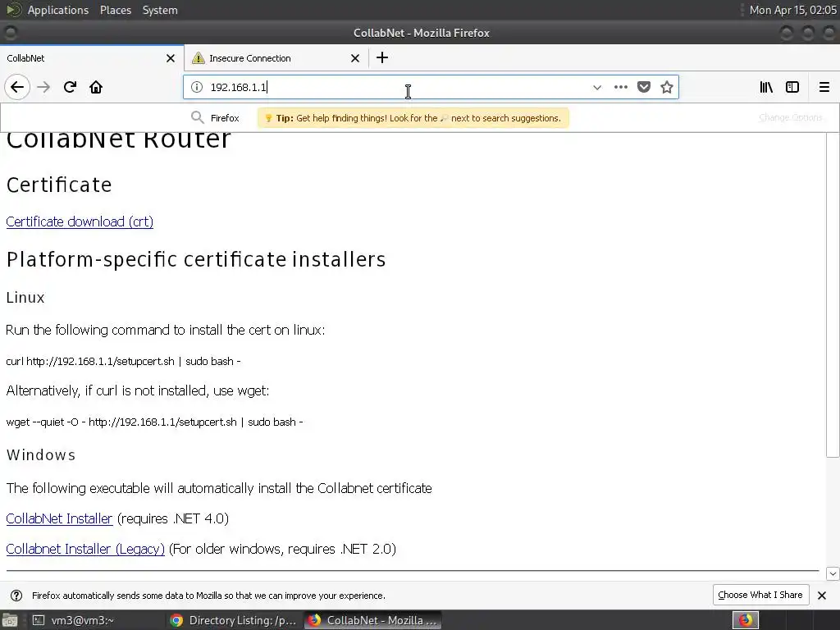The width and height of the screenshot is (840, 630).
Task: Open the Applications menu
Action: (x=58, y=10)
